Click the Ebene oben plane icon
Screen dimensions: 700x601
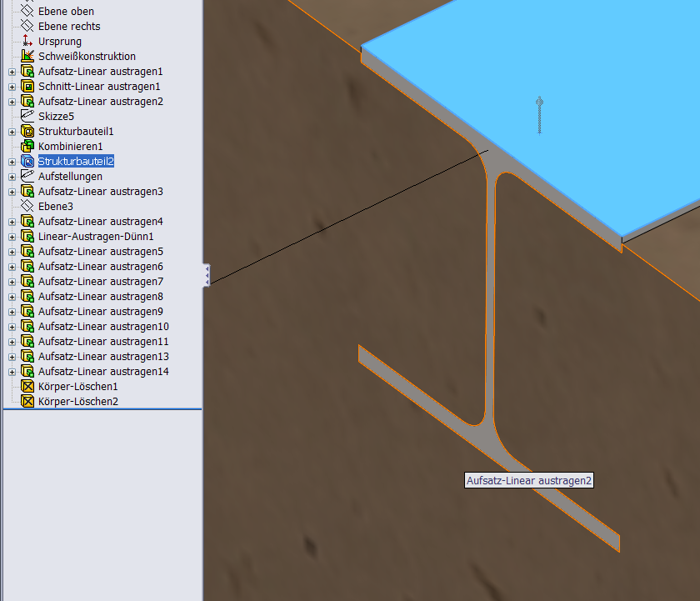27,11
